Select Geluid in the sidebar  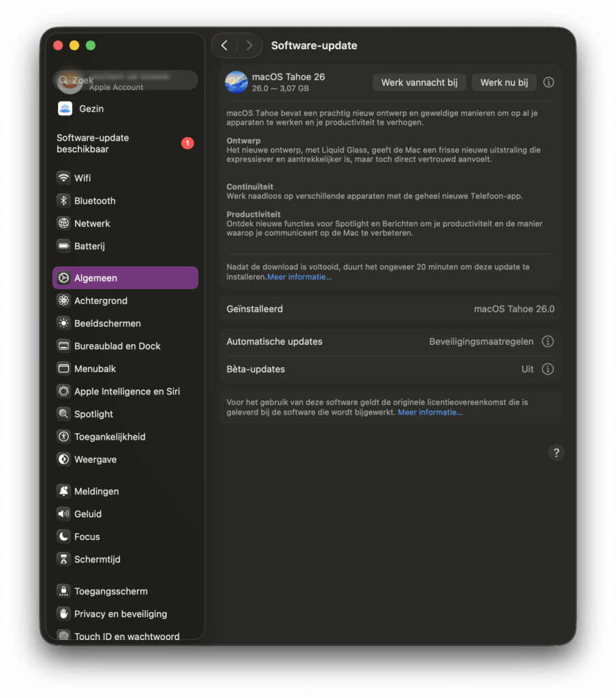pyautogui.click(x=125, y=514)
